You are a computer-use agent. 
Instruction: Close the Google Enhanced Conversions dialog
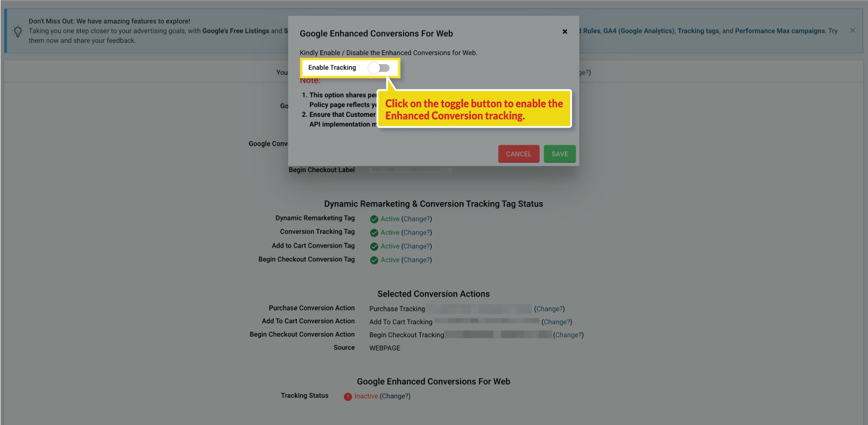coord(565,31)
